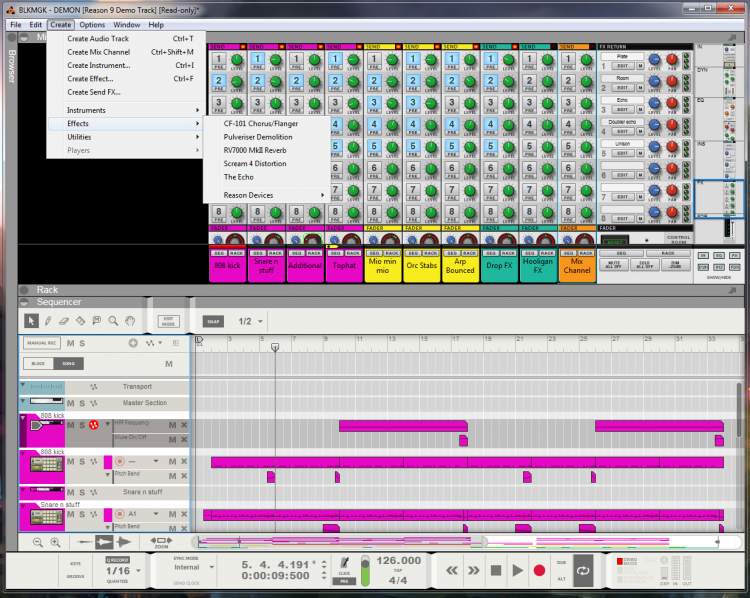The image size is (750, 598).
Task: Switch to Song view in sequencer
Action: tap(68, 364)
